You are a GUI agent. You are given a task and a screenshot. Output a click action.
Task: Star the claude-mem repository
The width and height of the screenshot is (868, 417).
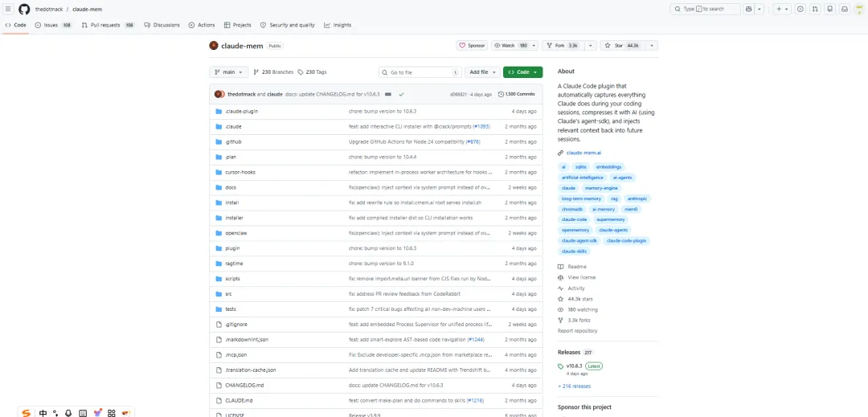(x=621, y=45)
